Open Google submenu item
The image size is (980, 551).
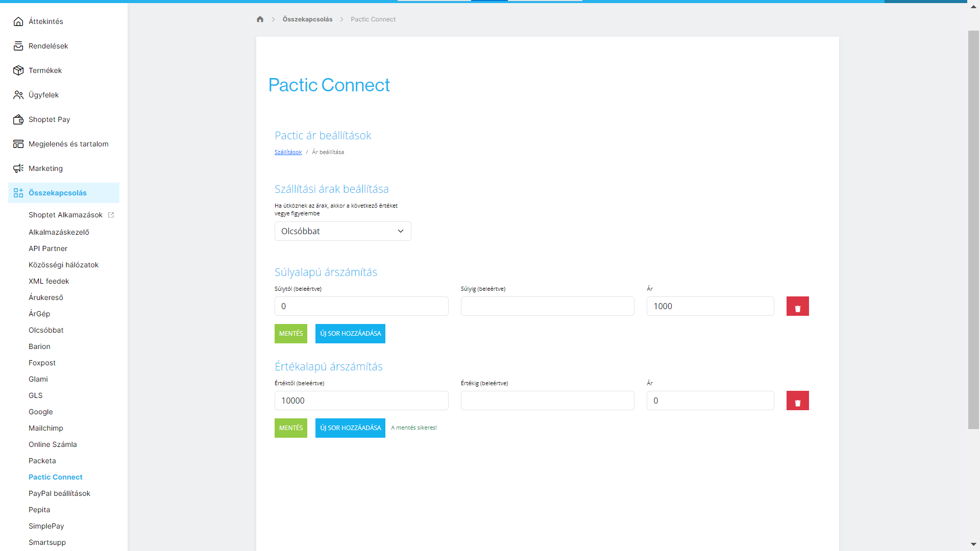41,412
